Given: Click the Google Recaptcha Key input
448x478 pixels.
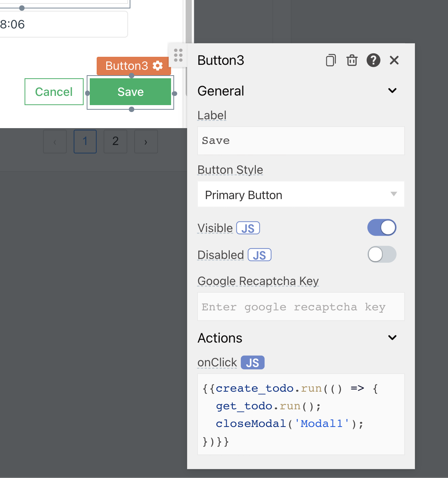Looking at the screenshot, I should 301,307.
